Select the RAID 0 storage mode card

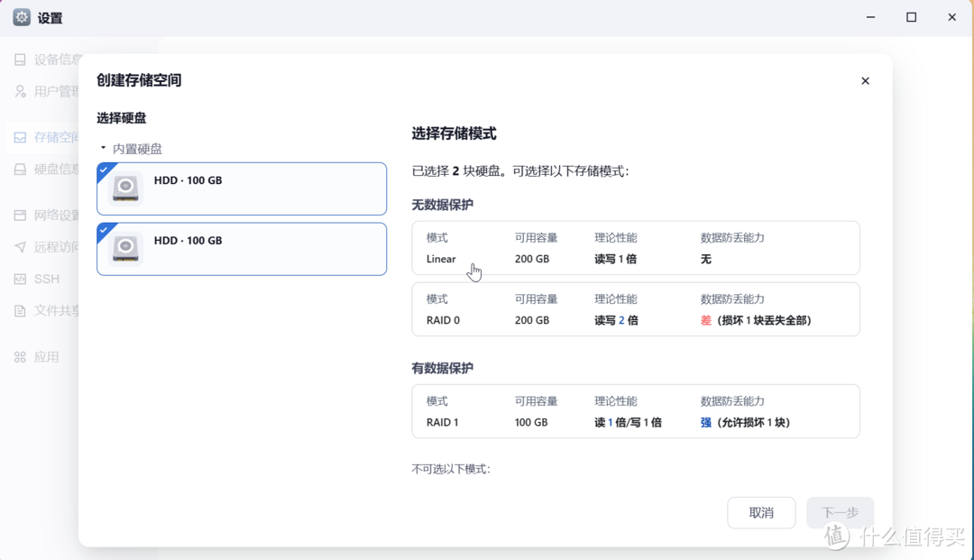(x=636, y=309)
